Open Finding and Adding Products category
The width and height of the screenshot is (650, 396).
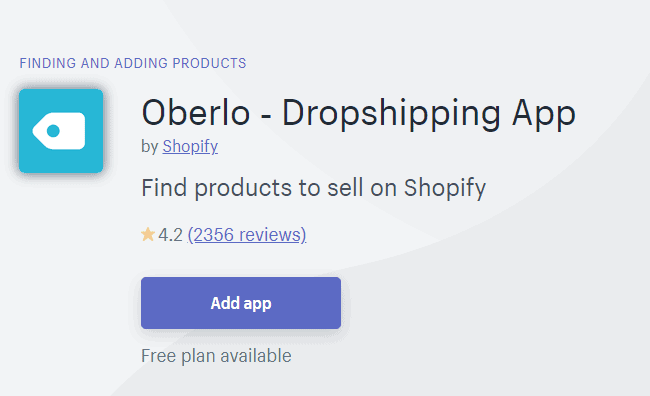[133, 63]
